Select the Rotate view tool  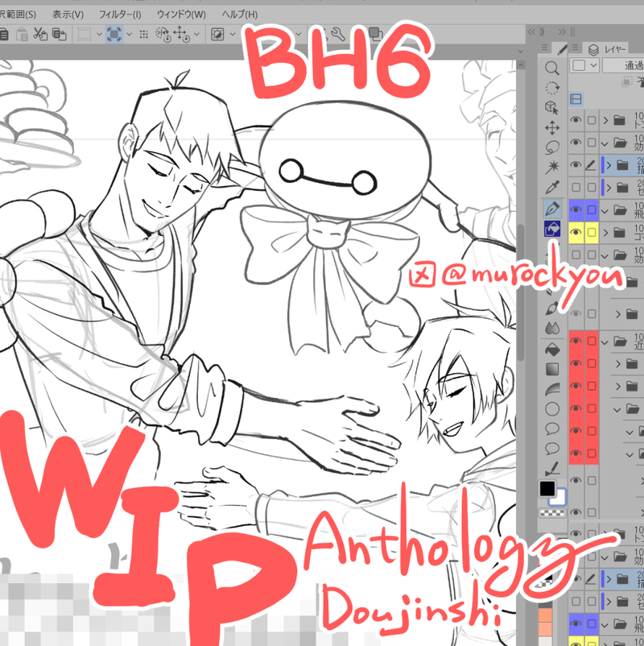[551, 88]
